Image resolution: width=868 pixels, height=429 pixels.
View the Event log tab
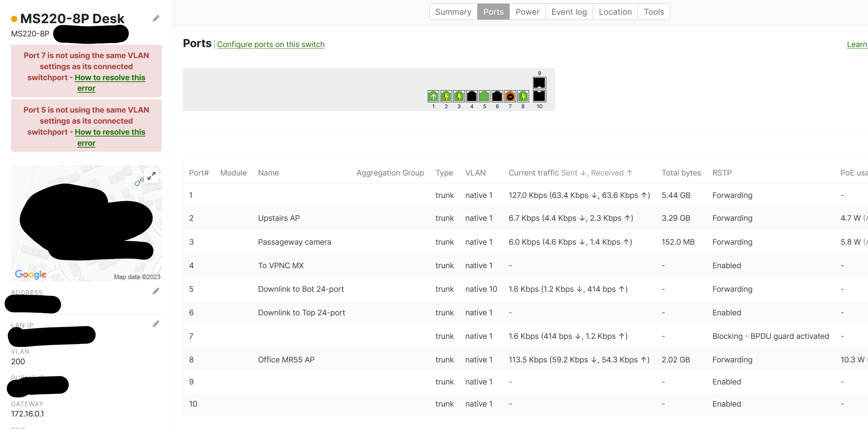(569, 11)
